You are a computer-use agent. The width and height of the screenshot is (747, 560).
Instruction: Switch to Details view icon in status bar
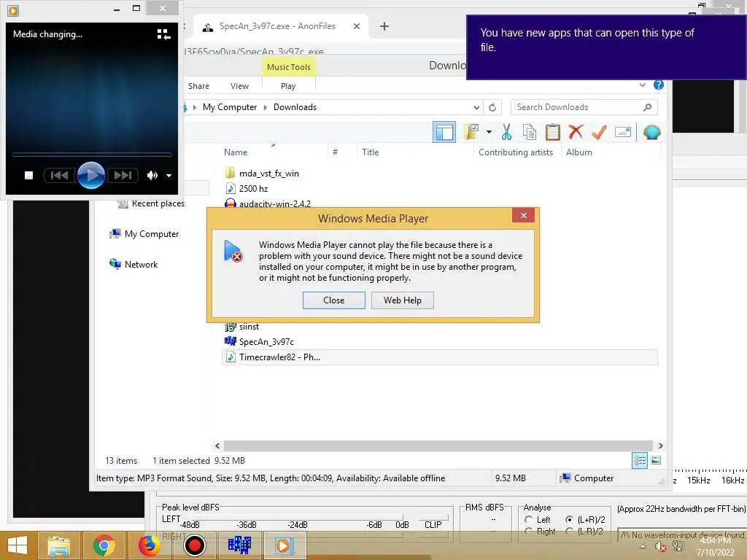click(639, 461)
